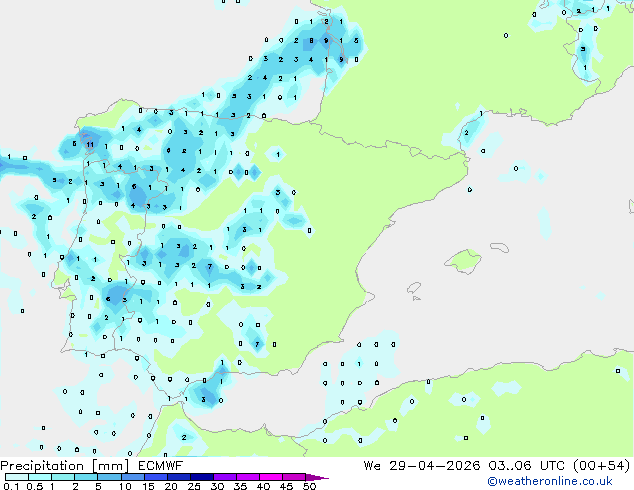
Task: Click the legend tick label '0.1'
Action: tap(11, 486)
